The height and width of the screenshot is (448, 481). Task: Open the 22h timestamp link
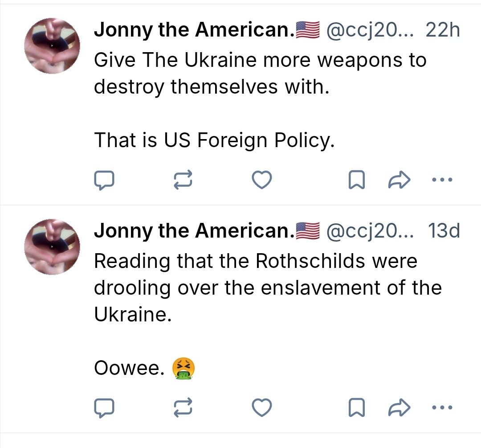click(x=442, y=30)
